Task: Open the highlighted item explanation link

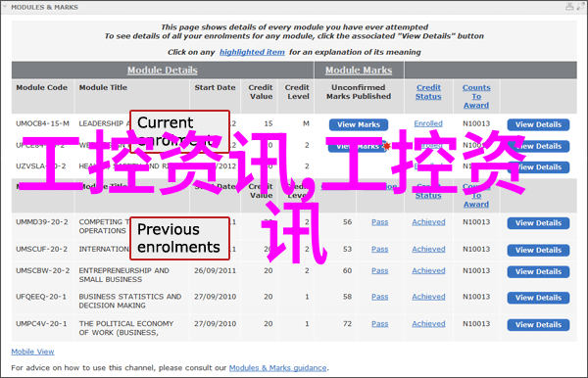Action: pos(252,52)
